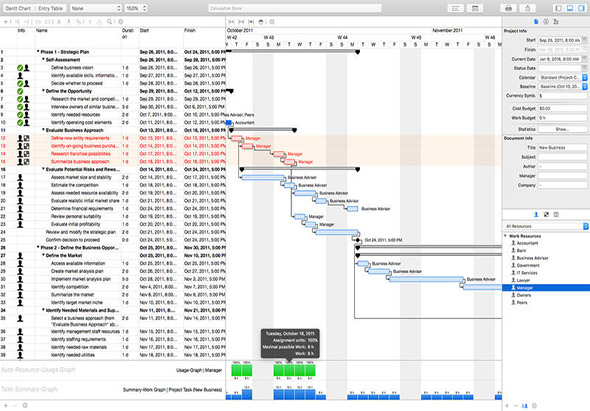The width and height of the screenshot is (590, 411).
Task: Click the first Gantt toolbar arrow icon
Action: [231, 22]
